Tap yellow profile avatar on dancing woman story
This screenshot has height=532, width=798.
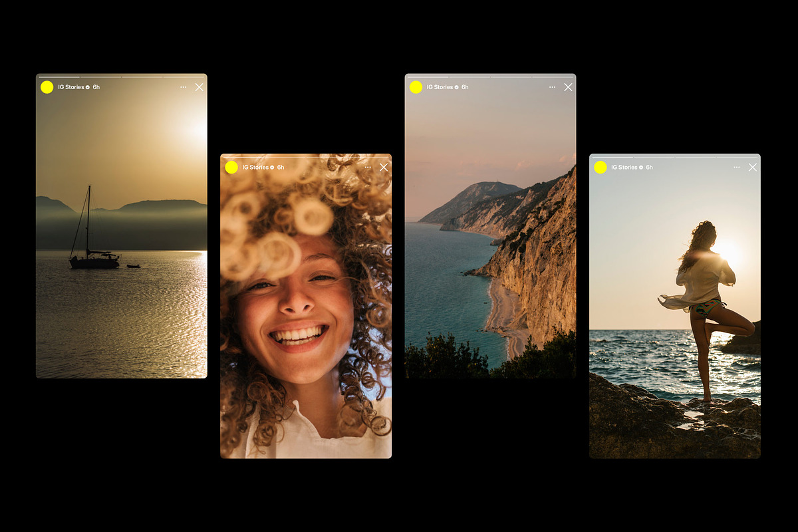tap(600, 168)
